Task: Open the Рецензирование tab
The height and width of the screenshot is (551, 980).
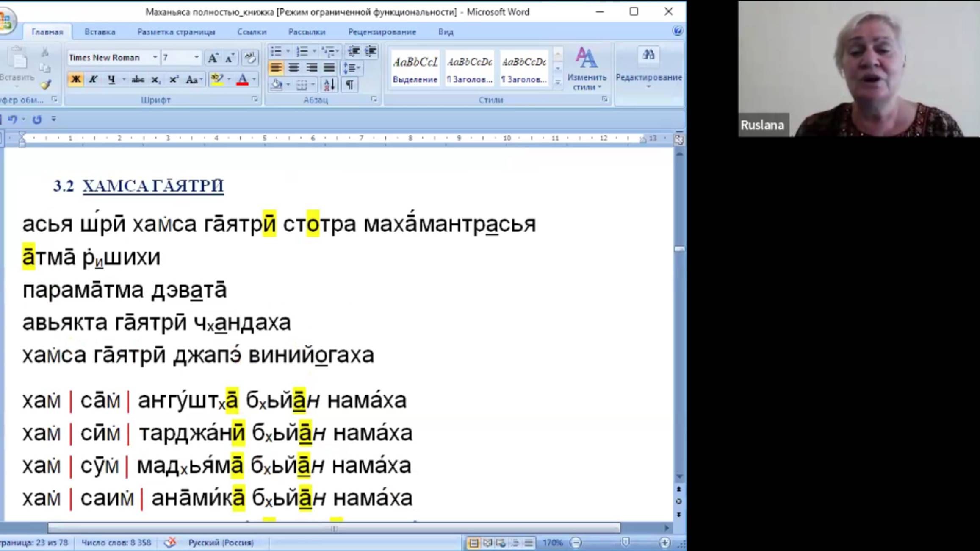Action: coord(382,32)
